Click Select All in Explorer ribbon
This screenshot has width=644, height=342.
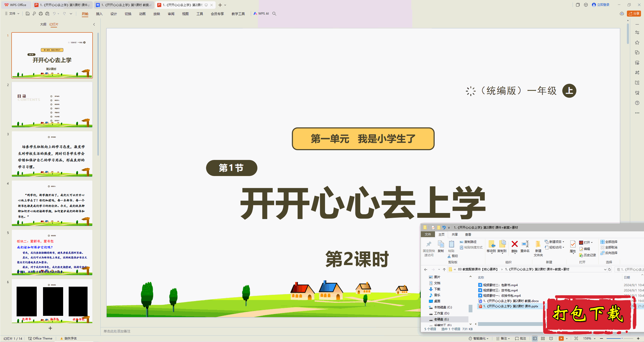tap(609, 242)
